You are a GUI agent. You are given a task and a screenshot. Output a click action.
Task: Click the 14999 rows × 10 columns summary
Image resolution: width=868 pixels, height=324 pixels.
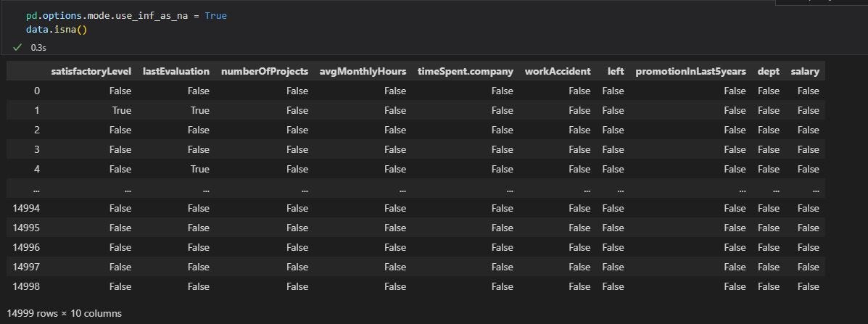(x=65, y=314)
